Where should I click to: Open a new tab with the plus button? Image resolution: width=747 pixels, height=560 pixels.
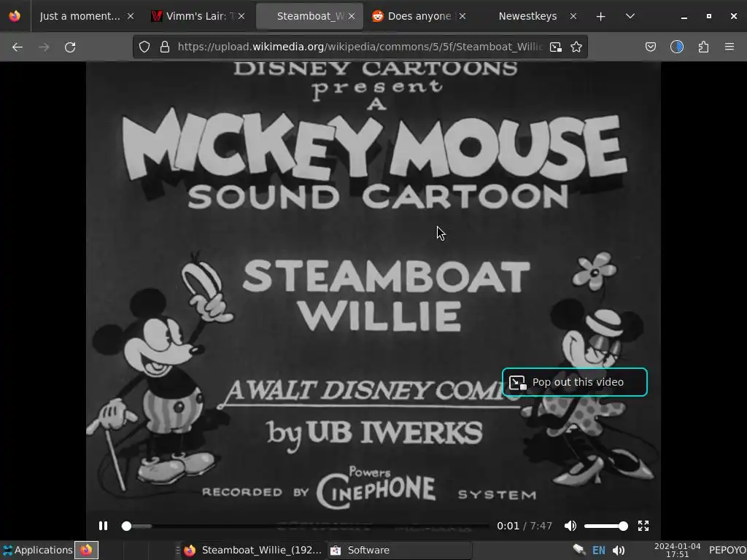pos(601,16)
